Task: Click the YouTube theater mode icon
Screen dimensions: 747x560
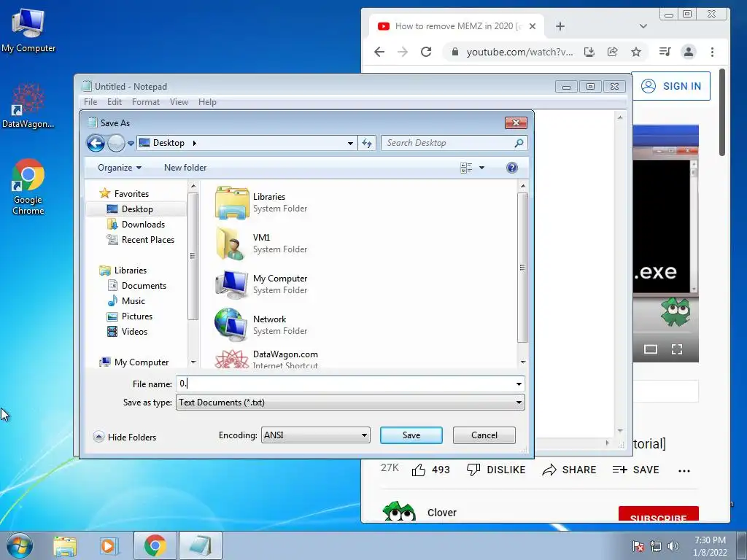Action: [650, 349]
